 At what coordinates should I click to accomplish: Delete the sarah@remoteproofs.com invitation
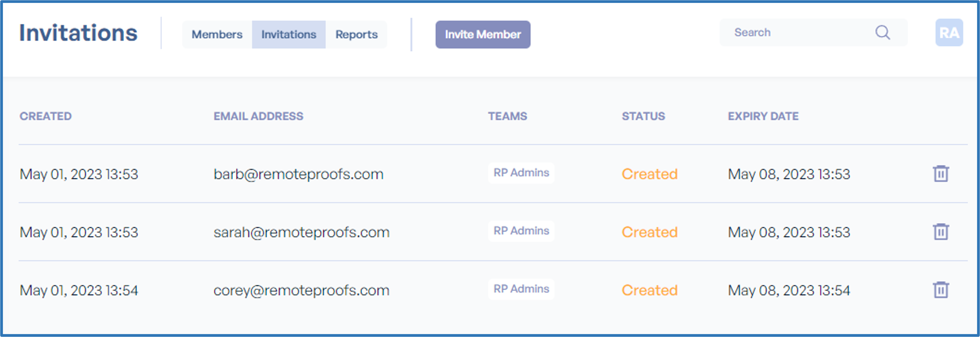(x=941, y=232)
